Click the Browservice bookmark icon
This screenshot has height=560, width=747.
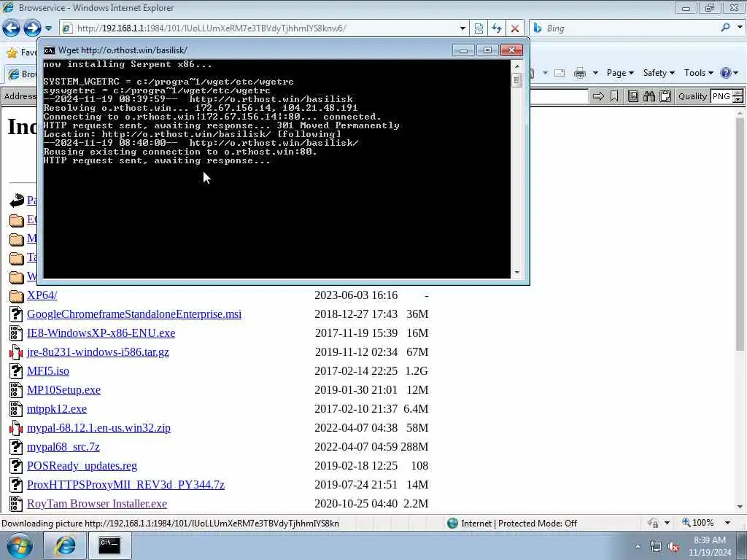tap(614, 96)
